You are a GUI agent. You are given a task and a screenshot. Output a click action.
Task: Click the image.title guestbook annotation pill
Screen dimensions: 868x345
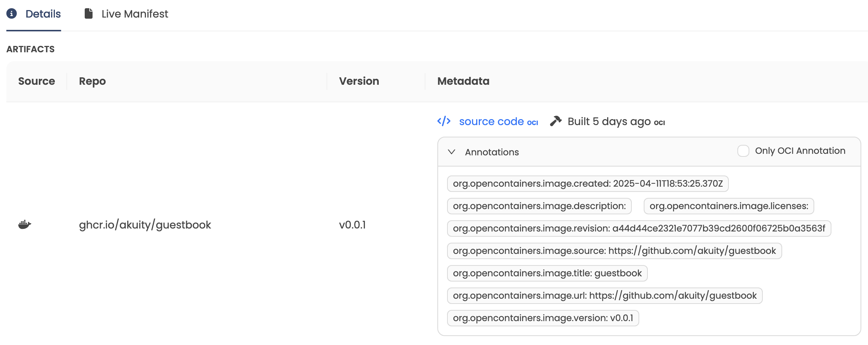547,273
